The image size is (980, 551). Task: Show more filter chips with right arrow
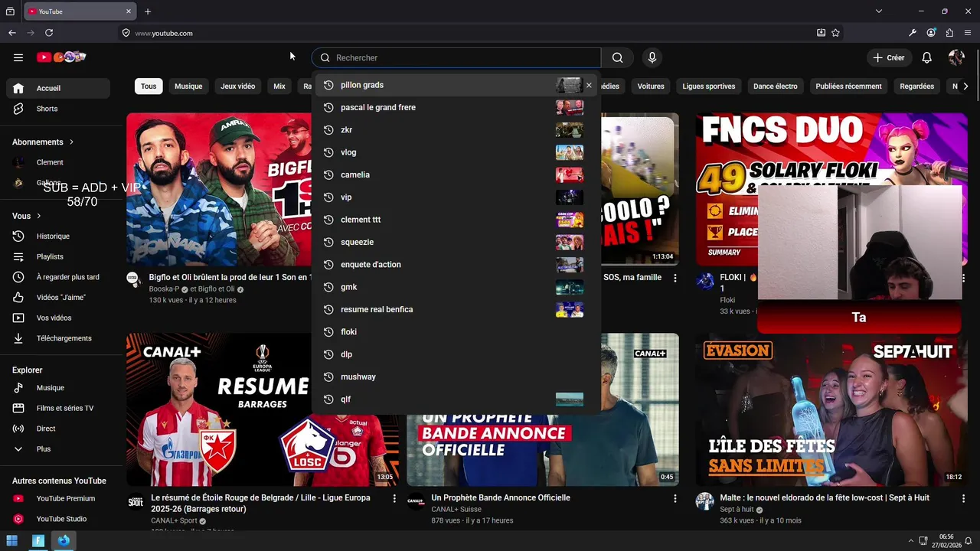(x=965, y=86)
